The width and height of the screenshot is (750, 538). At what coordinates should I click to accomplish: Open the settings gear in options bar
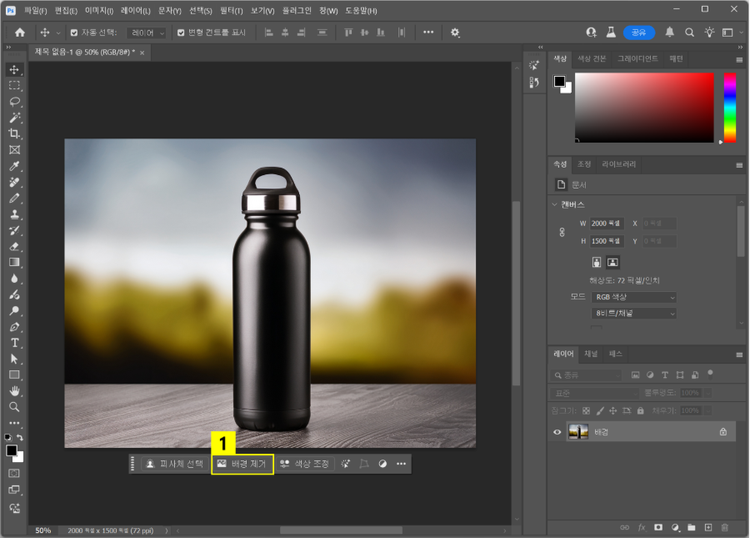(455, 32)
